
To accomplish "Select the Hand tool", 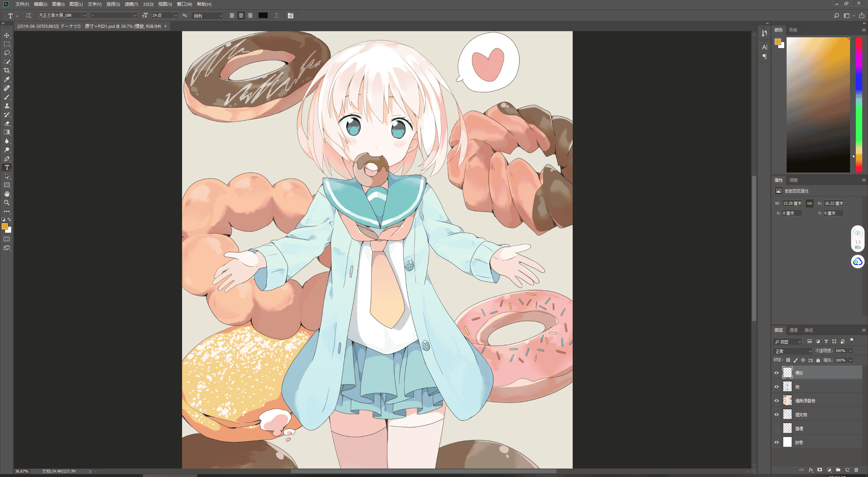I will 7,194.
